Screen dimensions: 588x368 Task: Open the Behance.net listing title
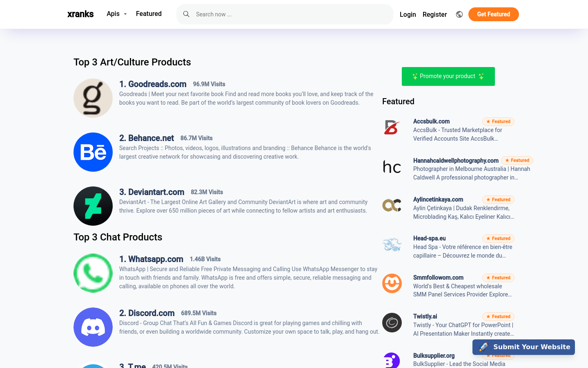pyautogui.click(x=147, y=138)
